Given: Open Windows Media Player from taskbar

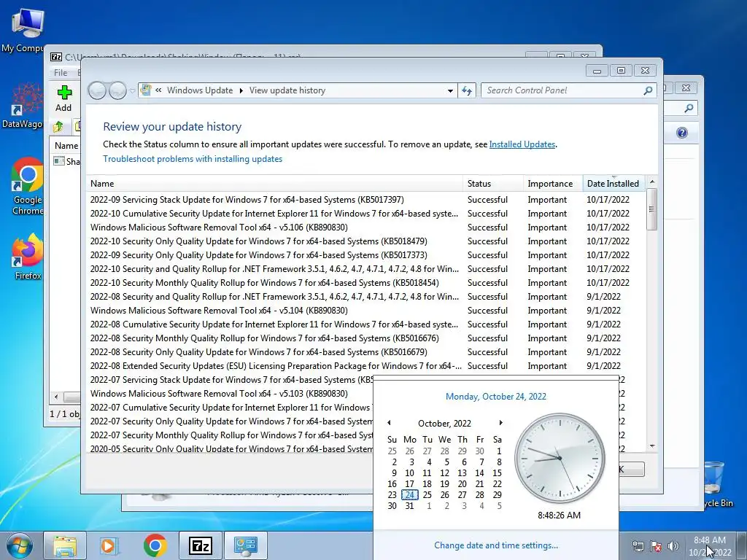Looking at the screenshot, I should tap(109, 545).
